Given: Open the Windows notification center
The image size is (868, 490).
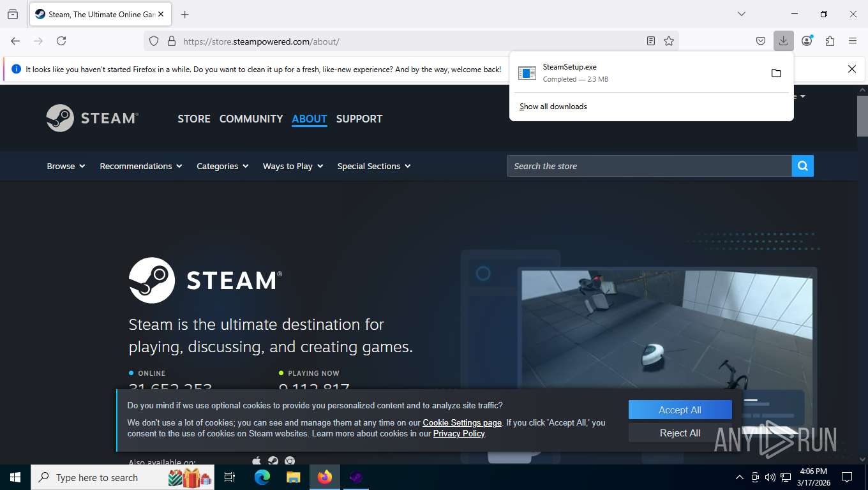Looking at the screenshot, I should coord(847,477).
